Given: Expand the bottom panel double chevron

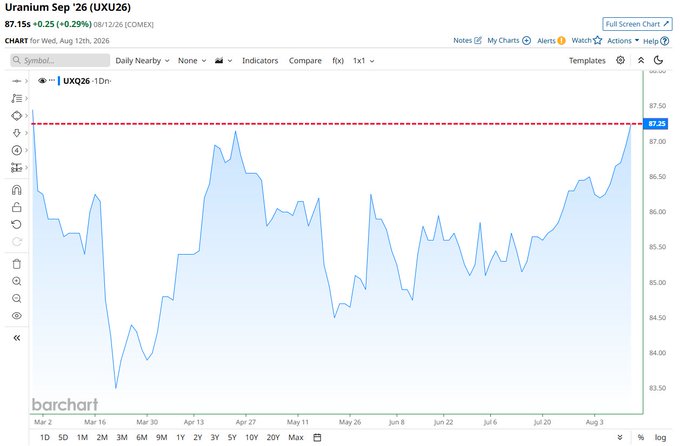Looking at the screenshot, I should pyautogui.click(x=620, y=437).
